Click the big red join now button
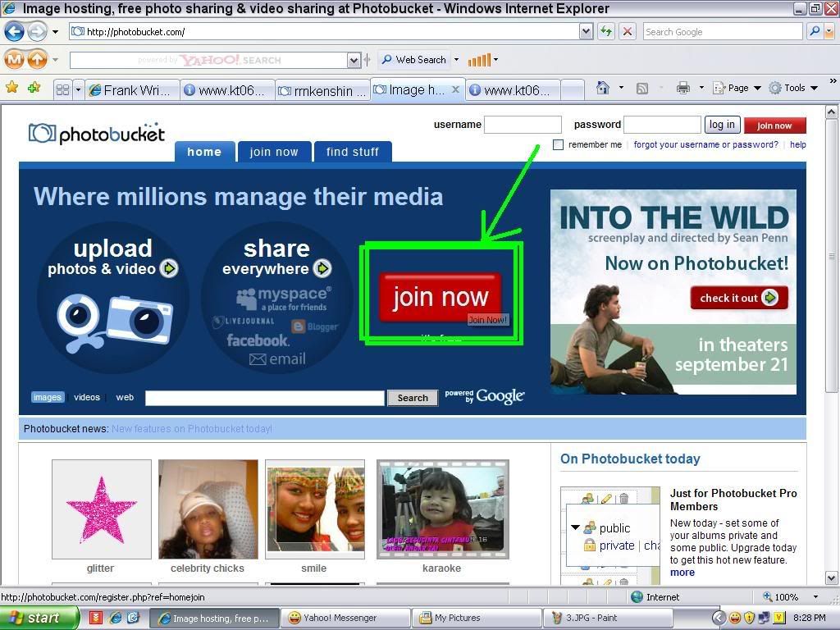Screen dimensions: 840x630 coord(441,297)
